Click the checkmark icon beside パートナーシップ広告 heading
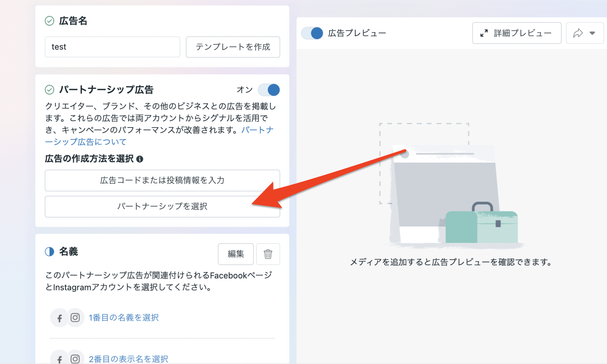The image size is (607, 364). (49, 90)
